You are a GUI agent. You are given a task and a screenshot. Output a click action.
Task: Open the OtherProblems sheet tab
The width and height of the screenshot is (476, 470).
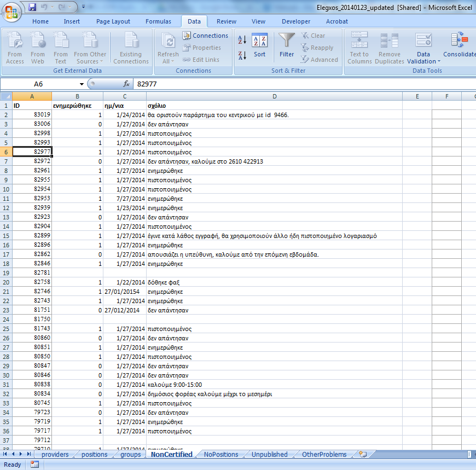click(x=324, y=455)
